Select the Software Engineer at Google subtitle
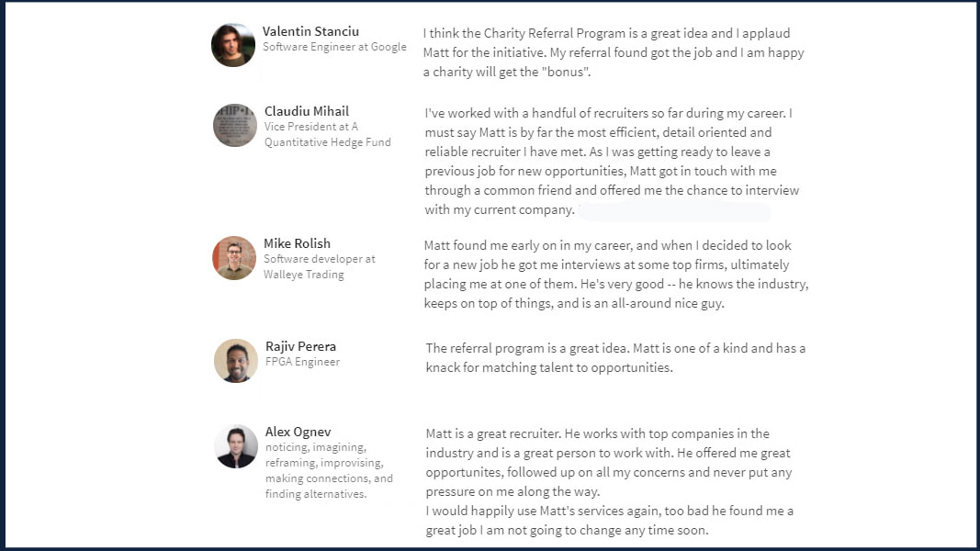 [x=334, y=47]
